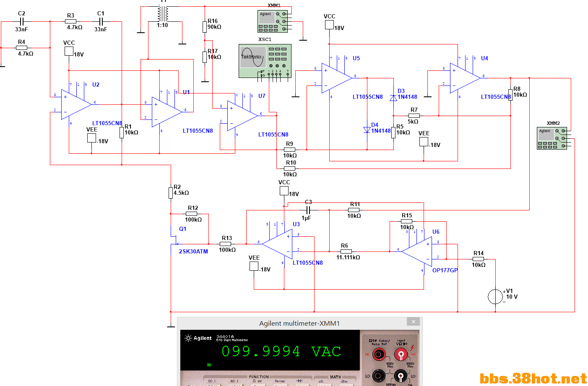Click the black LO Sense terminal on multimeter
The width and height of the screenshot is (588, 386).
[x=379, y=376]
